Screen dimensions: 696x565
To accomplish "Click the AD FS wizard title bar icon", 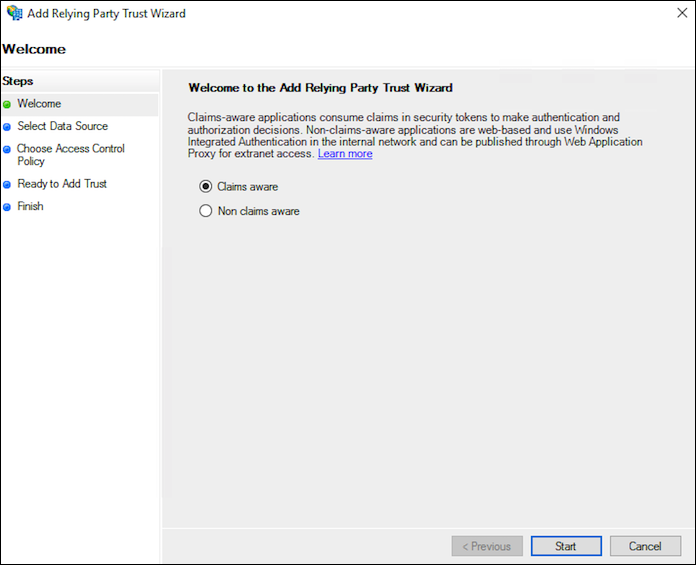I will [15, 13].
